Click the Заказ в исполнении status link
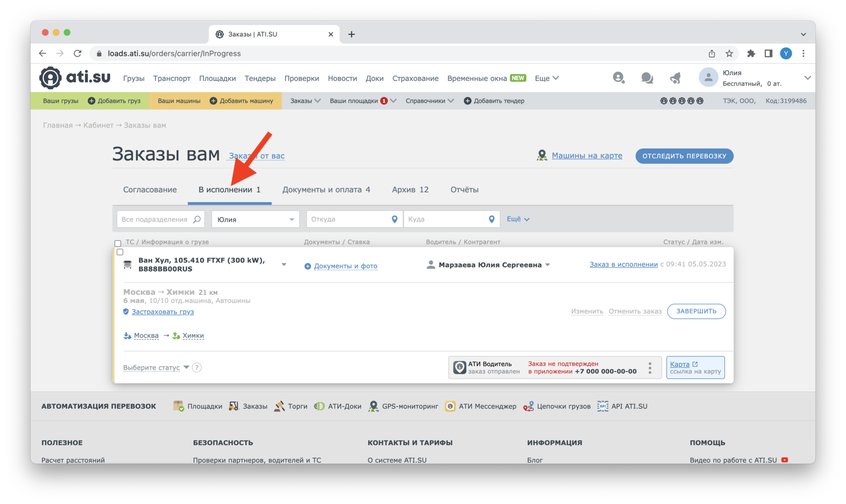Screen dimensions: 846x504 [623, 264]
